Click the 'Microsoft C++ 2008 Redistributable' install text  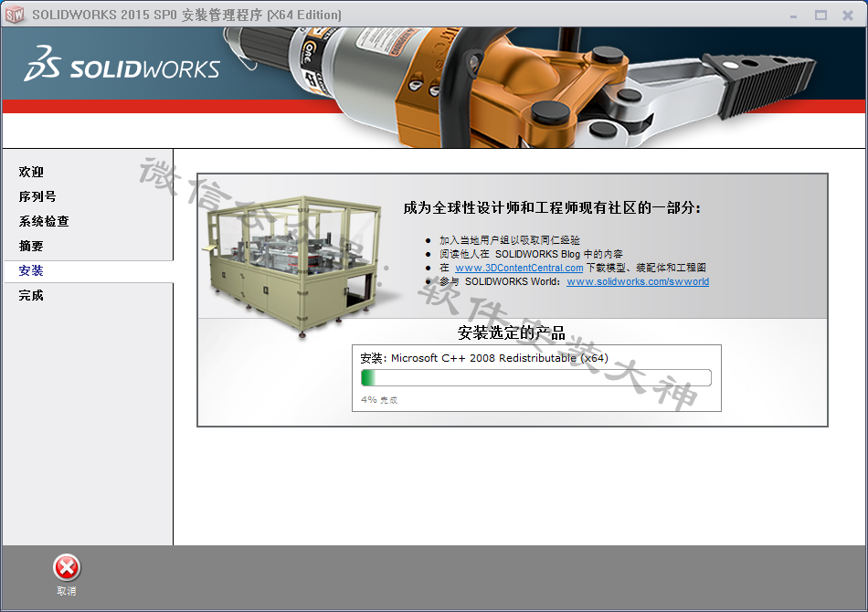(x=484, y=358)
